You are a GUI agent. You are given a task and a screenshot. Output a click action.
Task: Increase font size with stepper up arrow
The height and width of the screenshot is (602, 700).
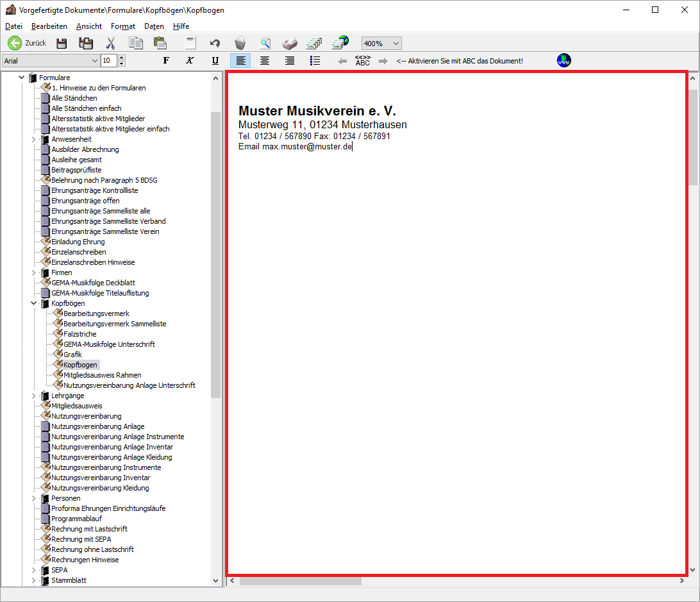[x=122, y=58]
